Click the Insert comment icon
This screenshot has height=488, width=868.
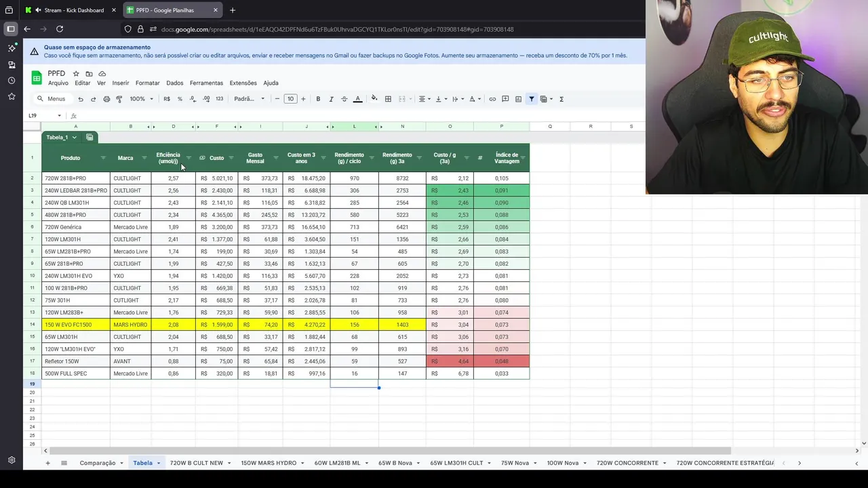coord(505,99)
